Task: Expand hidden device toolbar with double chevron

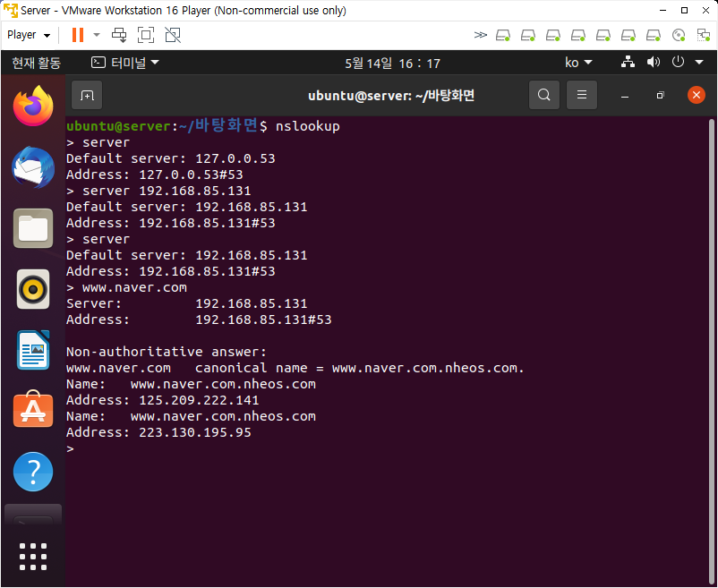Action: [480, 35]
